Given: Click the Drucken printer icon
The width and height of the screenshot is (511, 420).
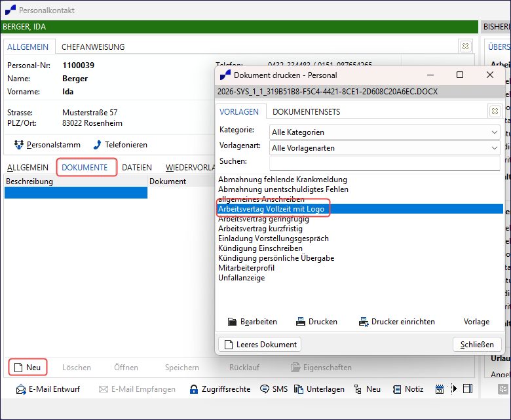Looking at the screenshot, I should tap(301, 322).
